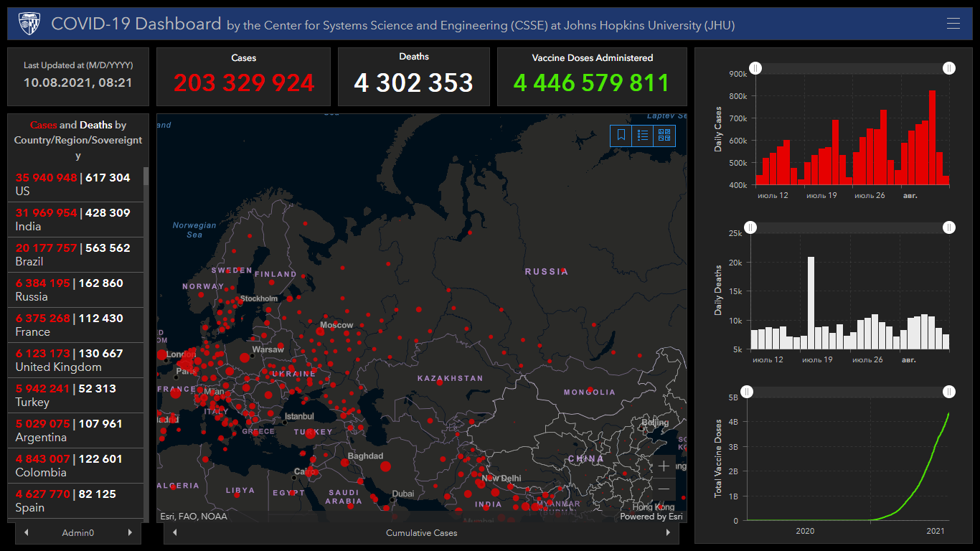Open the hamburger menu in the header
980x551 pixels.
[x=953, y=24]
